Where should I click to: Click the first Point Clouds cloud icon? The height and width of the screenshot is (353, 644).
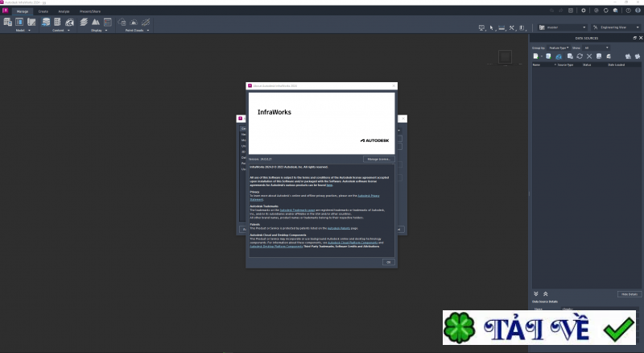122,23
